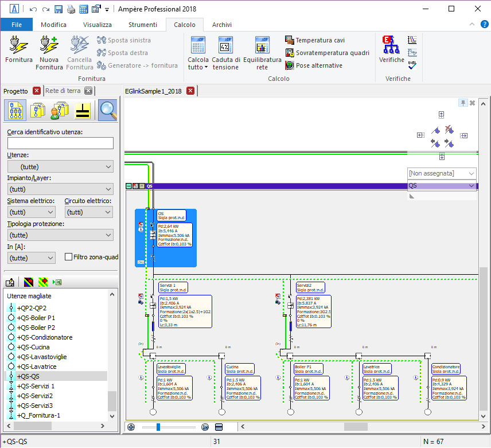Click the Undo arrow
Viewport: 491px width, 448px height.
pyautogui.click(x=33, y=9)
